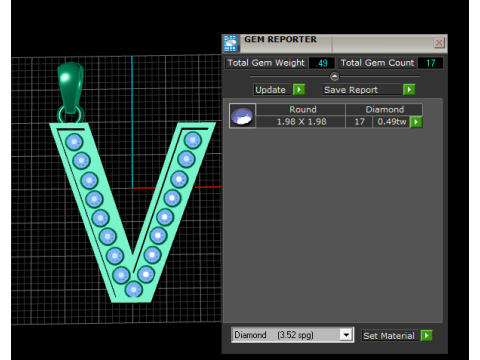The height and width of the screenshot is (360, 480).
Task: Select the Round shape cell
Action: click(x=301, y=109)
